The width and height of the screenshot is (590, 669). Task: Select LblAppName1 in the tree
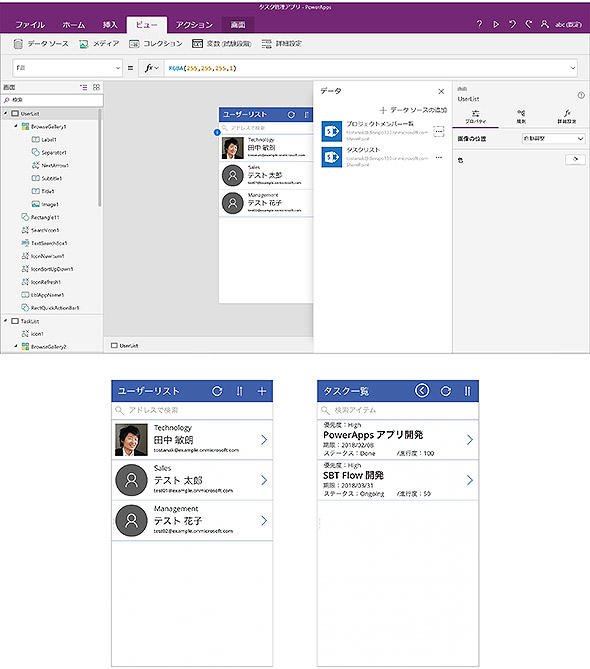coord(43,295)
